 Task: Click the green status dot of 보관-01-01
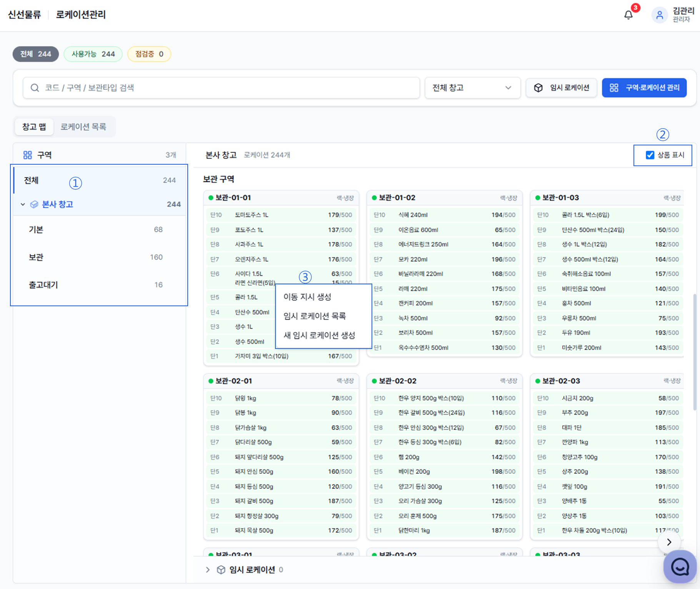tap(211, 198)
